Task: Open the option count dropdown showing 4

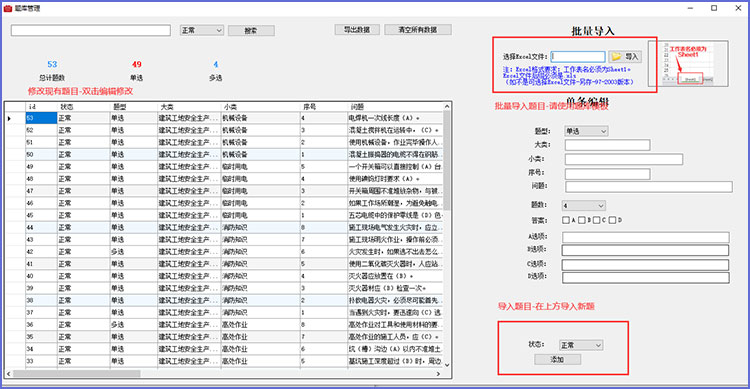Action: 584,206
